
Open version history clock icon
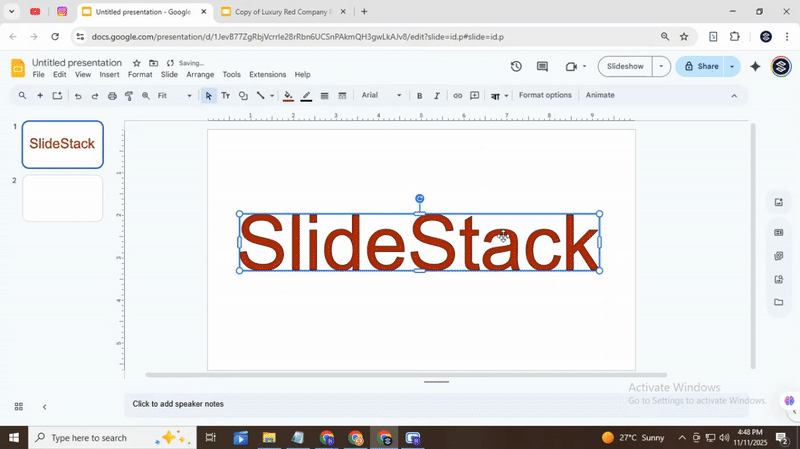coord(516,67)
